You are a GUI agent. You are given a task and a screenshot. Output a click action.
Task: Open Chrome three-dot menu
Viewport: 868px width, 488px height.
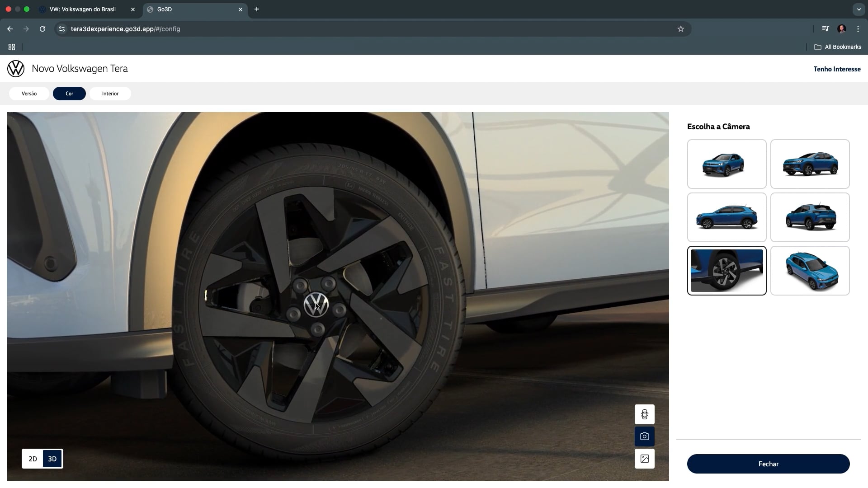[x=858, y=29]
